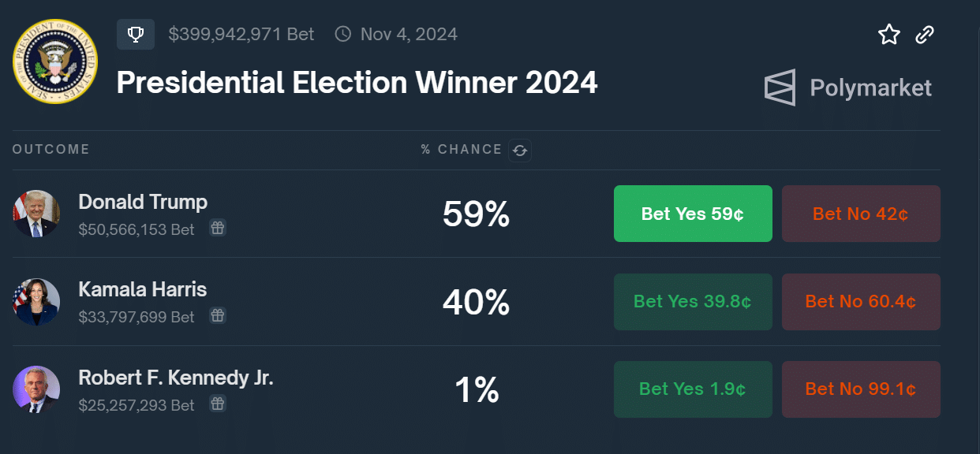The height and width of the screenshot is (454, 980).
Task: Choose Bet No 99.1¢ for Kennedy
Action: coord(861,389)
